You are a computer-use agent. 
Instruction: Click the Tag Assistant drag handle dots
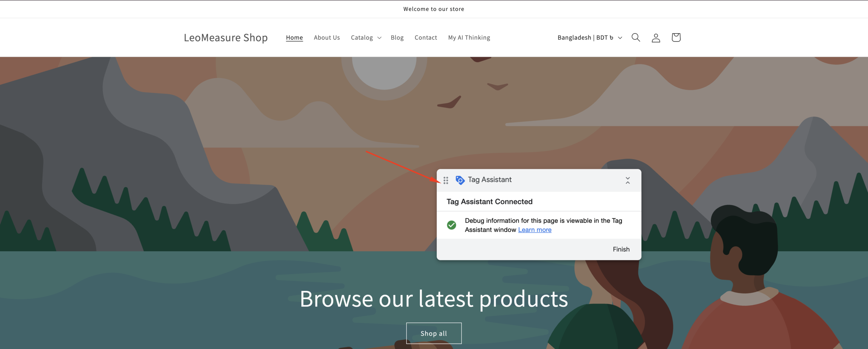446,180
